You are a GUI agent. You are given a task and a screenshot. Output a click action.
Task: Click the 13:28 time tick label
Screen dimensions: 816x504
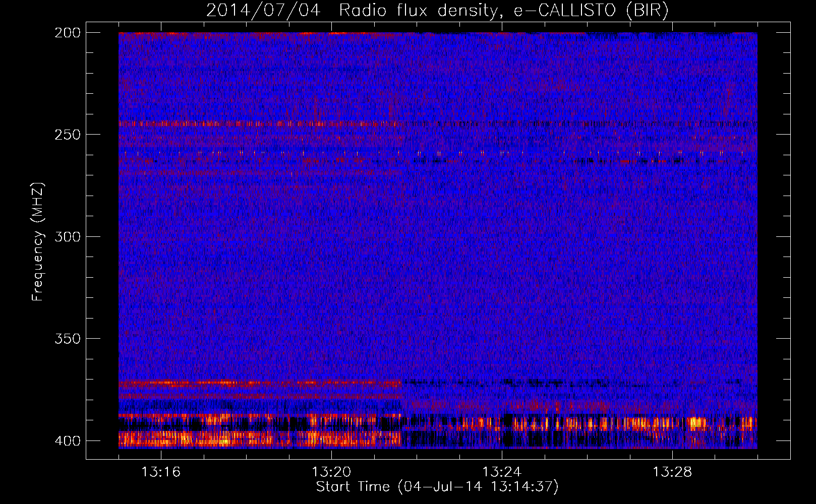(672, 472)
